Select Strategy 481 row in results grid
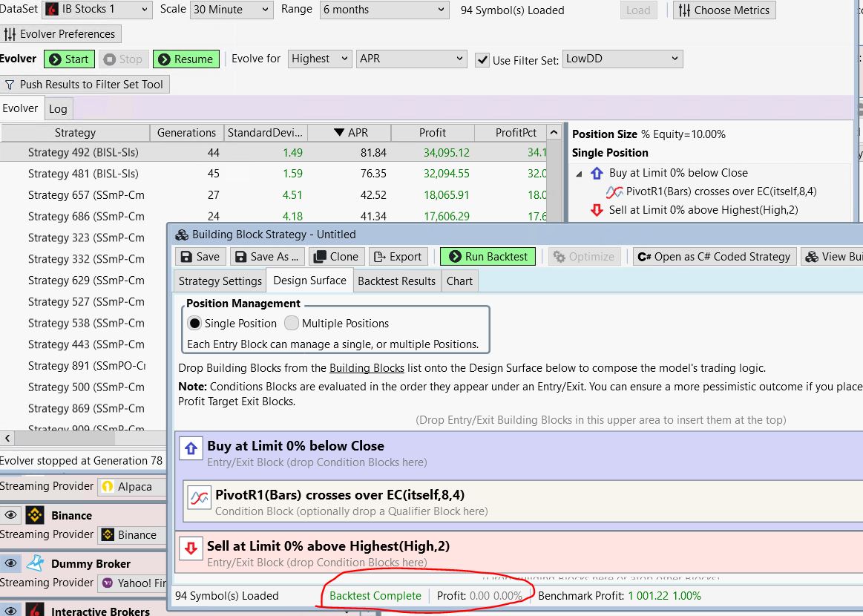Image resolution: width=863 pixels, height=616 pixels. coord(83,174)
